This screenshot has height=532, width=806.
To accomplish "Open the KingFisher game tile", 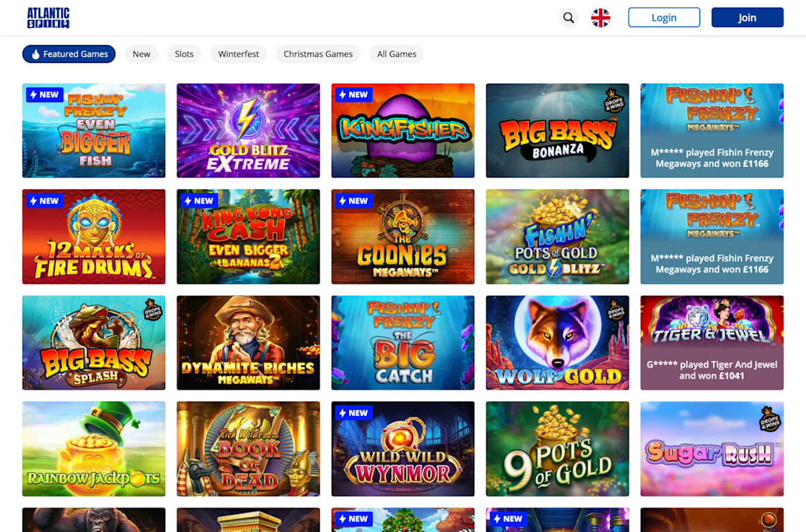I will [403, 131].
